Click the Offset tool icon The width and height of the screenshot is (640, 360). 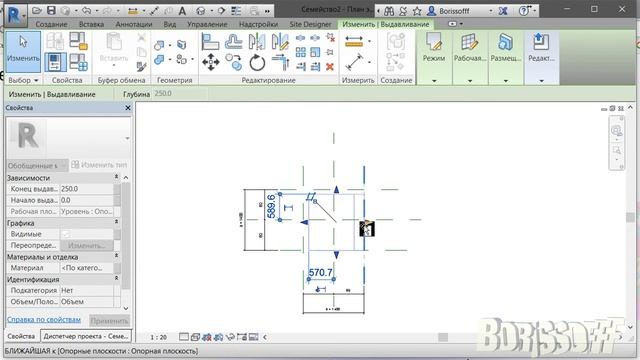(x=233, y=42)
